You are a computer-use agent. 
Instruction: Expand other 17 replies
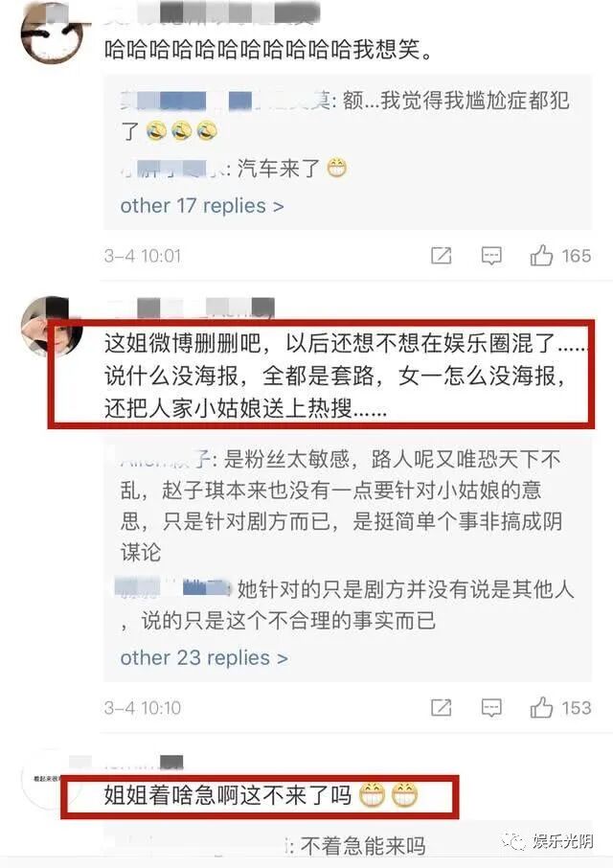202,206
